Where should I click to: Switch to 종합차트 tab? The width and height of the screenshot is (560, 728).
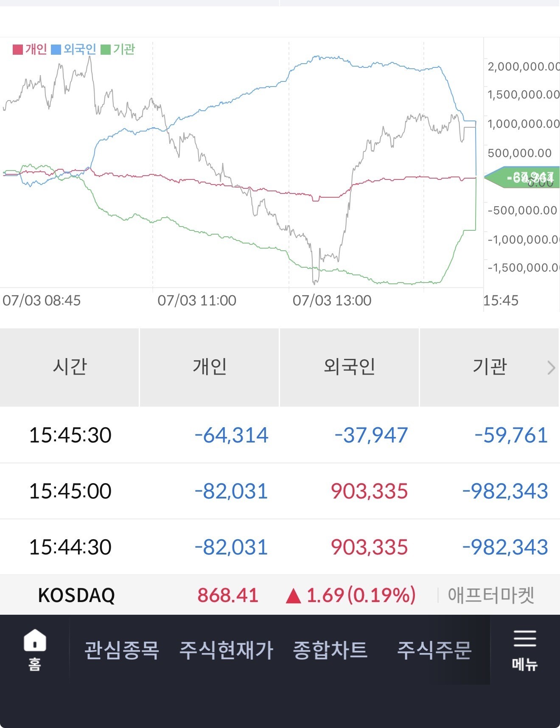pos(330,650)
